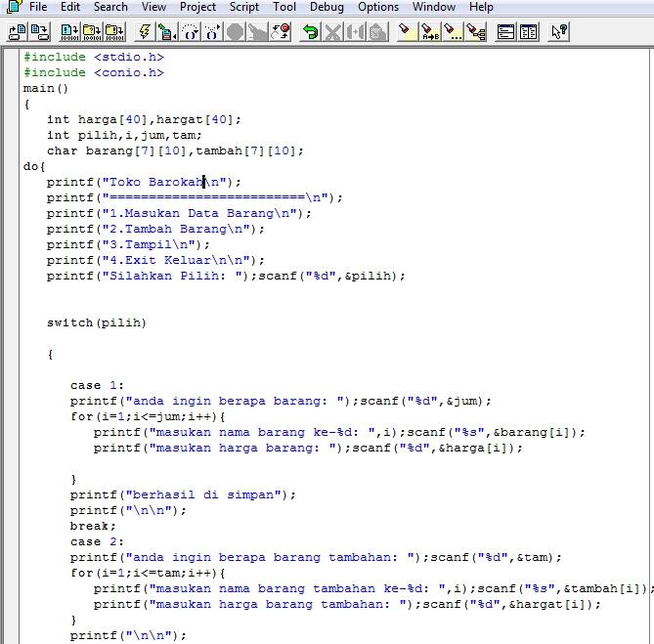This screenshot has height=644, width=654.
Task: Click the 'Toko Barokah' printf line
Action: 144,182
